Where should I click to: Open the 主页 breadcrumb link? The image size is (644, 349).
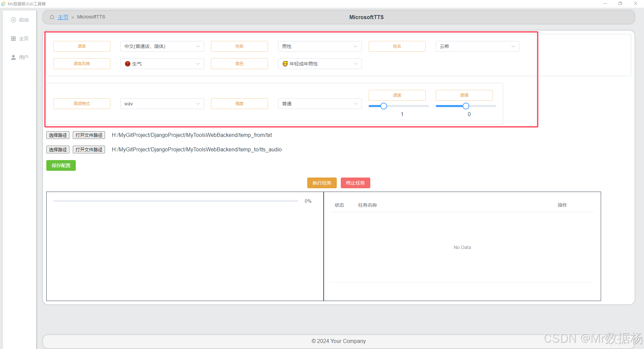(63, 17)
